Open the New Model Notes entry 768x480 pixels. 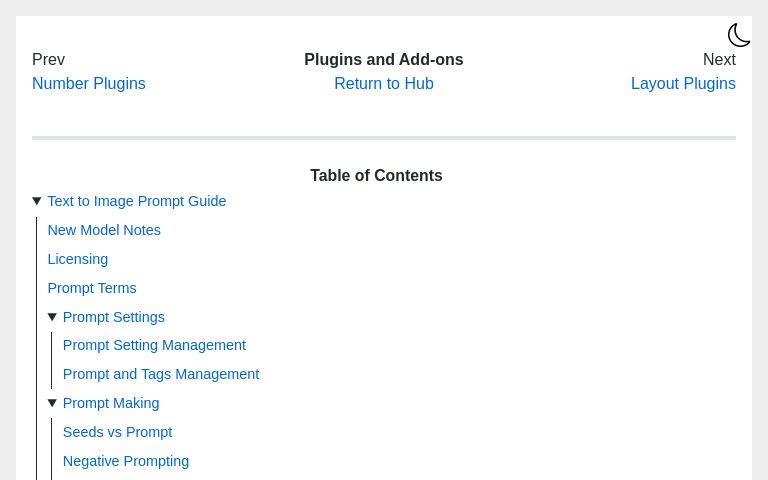coord(104,230)
